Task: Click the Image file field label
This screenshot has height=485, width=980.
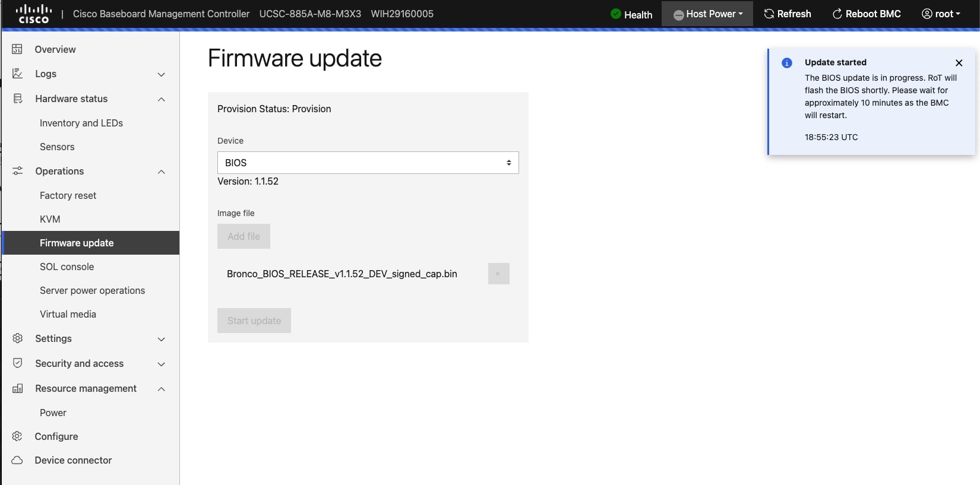Action: [x=236, y=213]
